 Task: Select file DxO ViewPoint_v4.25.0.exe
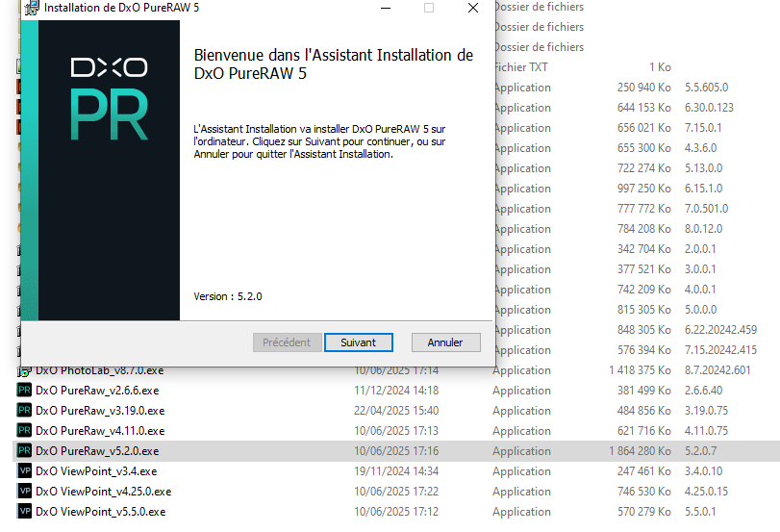[104, 492]
